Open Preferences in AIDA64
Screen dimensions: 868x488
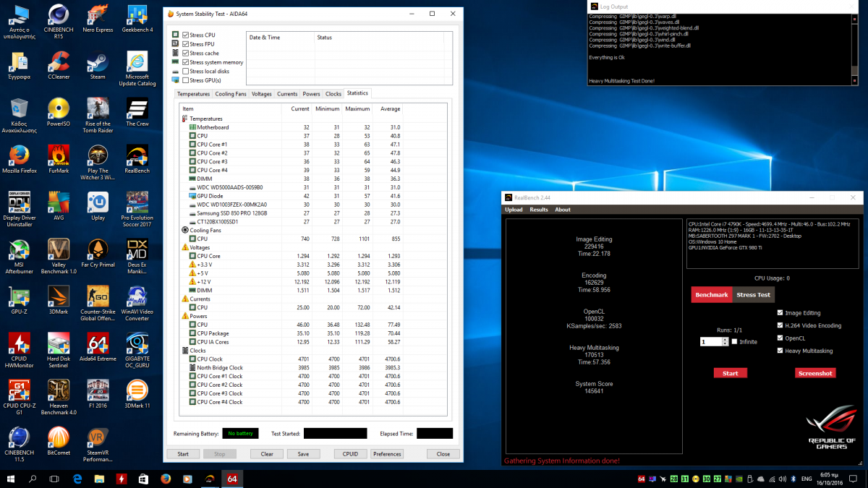pos(387,454)
